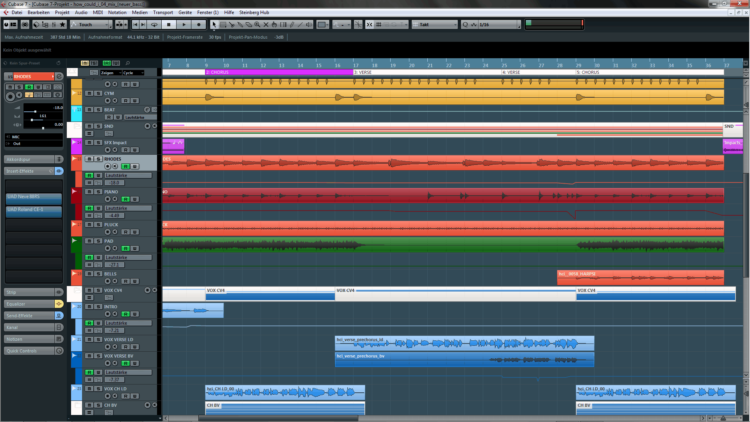This screenshot has width=750, height=422.
Task: Select the Zoom magnifier tool
Action: [x=257, y=24]
